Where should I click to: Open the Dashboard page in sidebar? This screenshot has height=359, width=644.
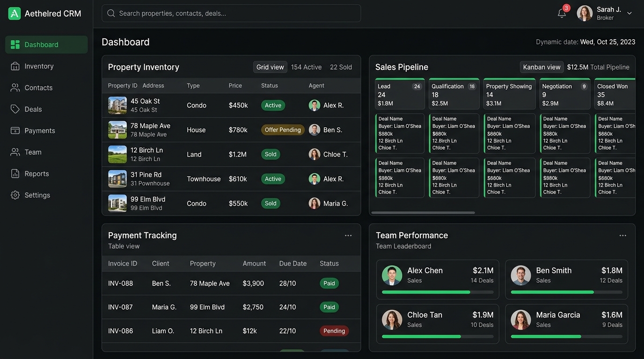[46, 44]
